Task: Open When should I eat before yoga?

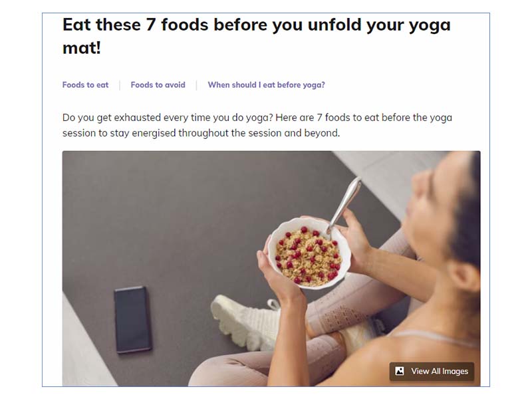Action: point(267,85)
